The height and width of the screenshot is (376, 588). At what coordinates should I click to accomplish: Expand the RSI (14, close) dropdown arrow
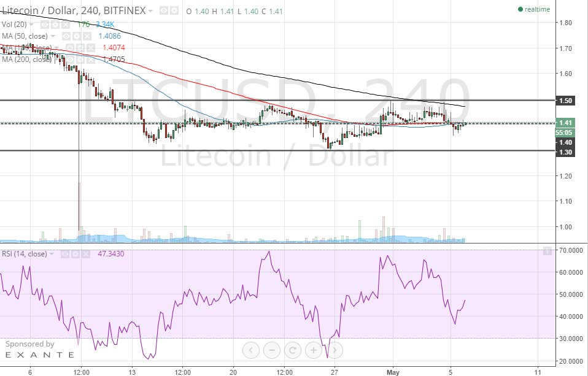tap(52, 254)
